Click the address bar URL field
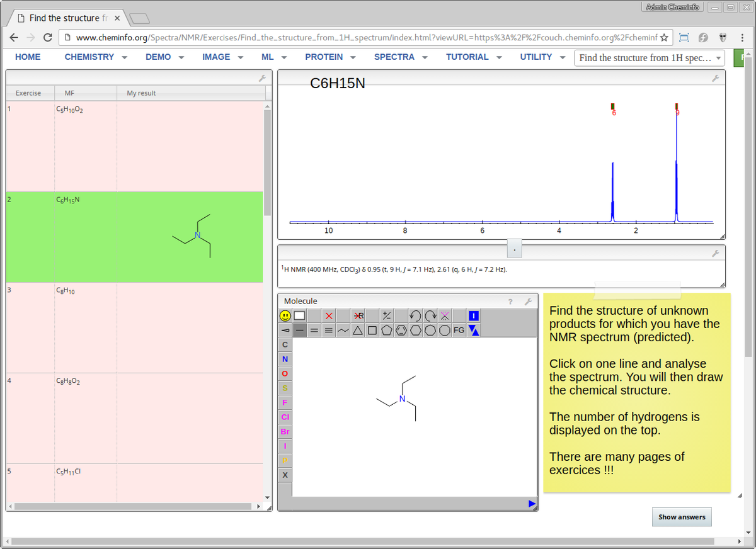 (x=366, y=37)
